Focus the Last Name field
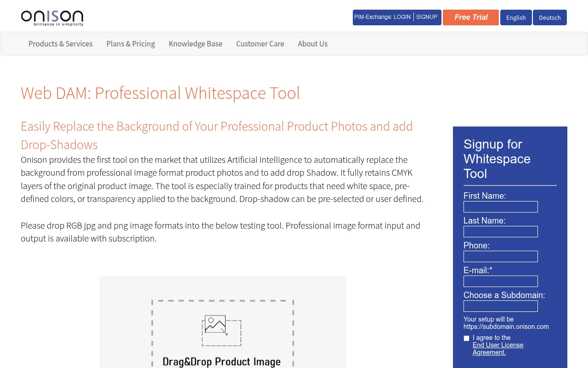The height and width of the screenshot is (368, 588). click(501, 231)
